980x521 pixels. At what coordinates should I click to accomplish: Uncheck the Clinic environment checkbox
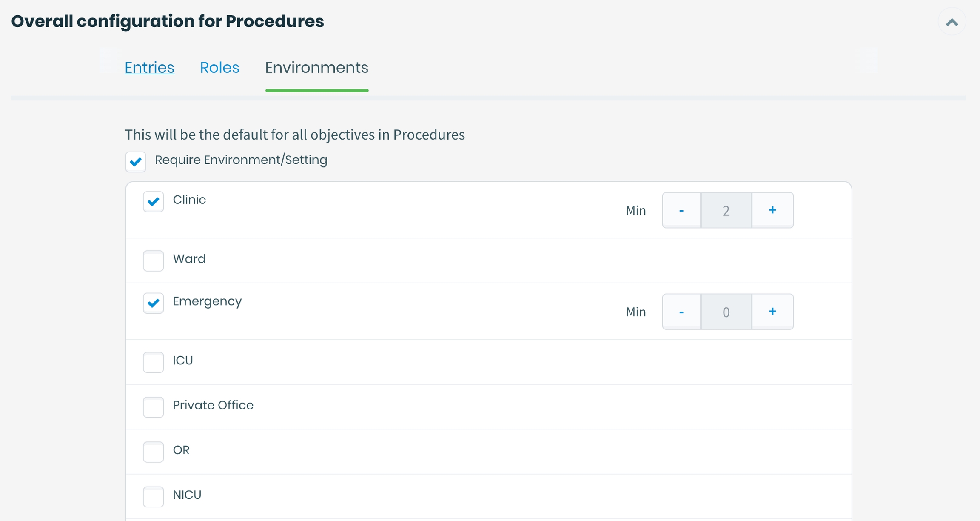(154, 201)
